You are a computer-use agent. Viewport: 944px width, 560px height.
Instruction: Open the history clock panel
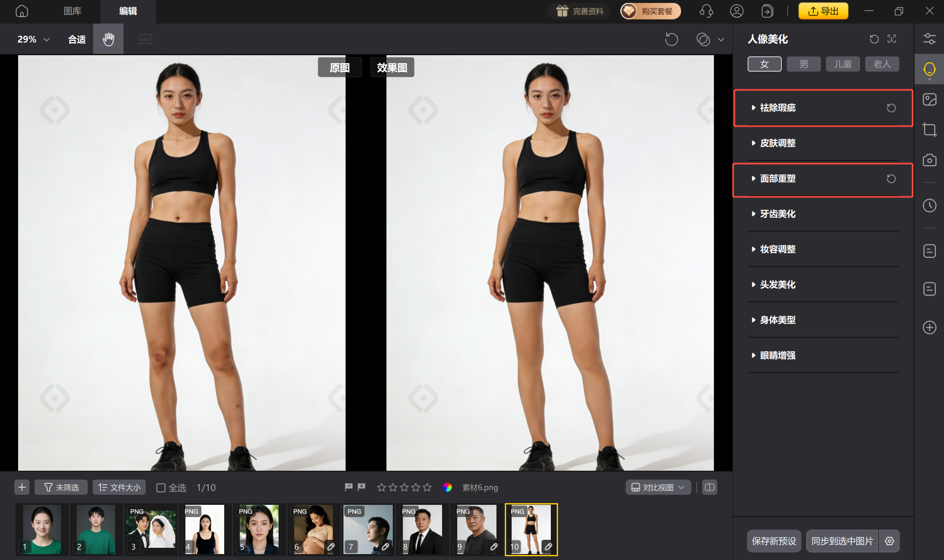pos(929,205)
